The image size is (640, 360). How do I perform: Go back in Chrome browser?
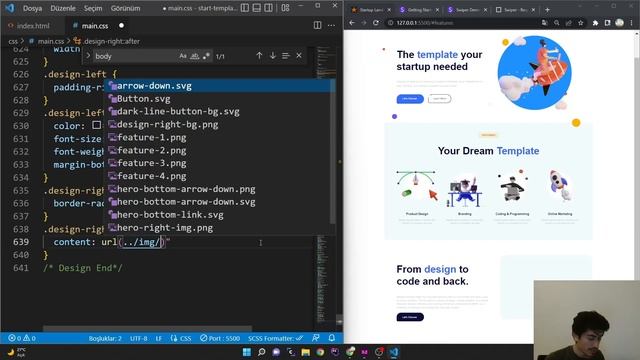tap(352, 23)
